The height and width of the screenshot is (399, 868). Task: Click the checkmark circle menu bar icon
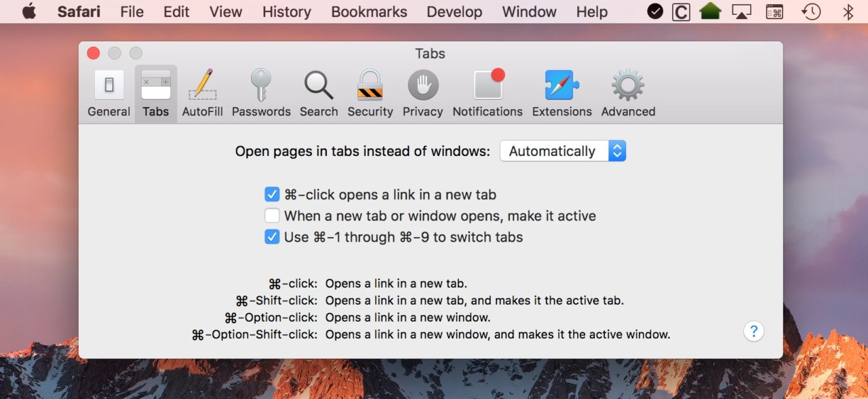coord(655,12)
